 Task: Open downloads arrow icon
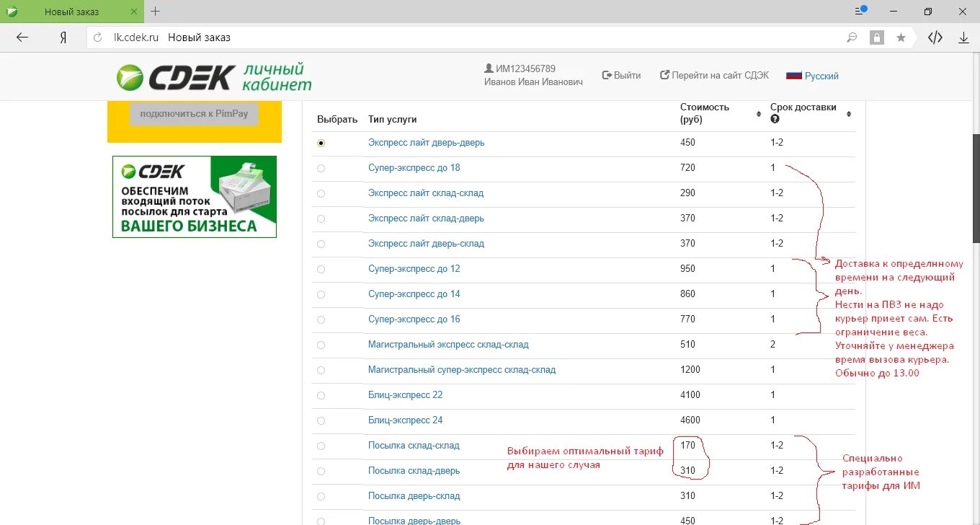point(963,37)
